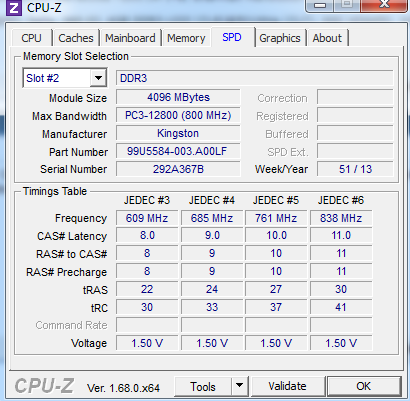Switch to the CPU tab
This screenshot has height=401, width=410.
[31, 38]
